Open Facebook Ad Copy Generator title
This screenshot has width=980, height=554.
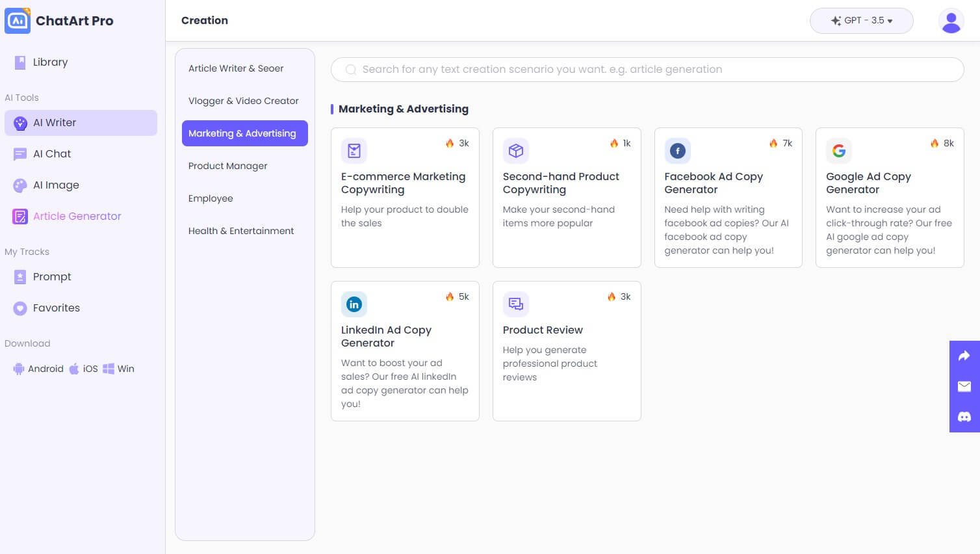pos(714,183)
